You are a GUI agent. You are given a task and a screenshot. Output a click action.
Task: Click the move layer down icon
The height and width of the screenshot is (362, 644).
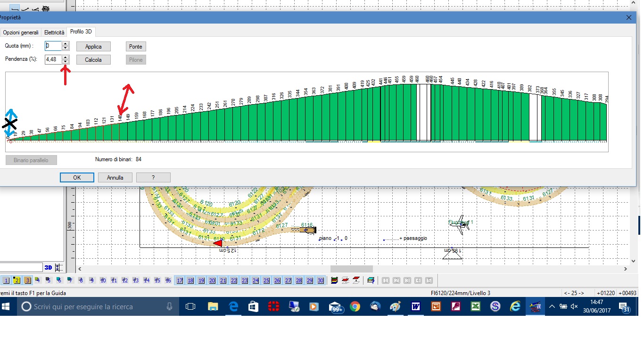click(356, 280)
